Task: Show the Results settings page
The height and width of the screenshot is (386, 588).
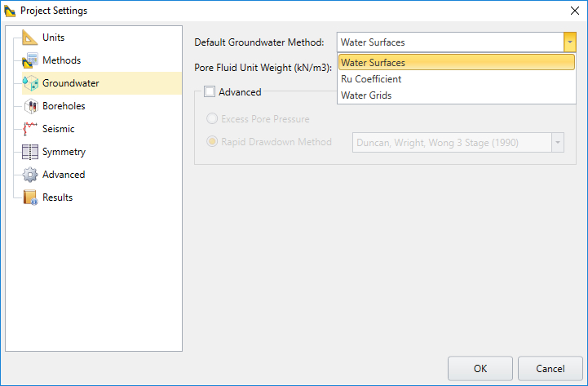Action: tap(57, 197)
